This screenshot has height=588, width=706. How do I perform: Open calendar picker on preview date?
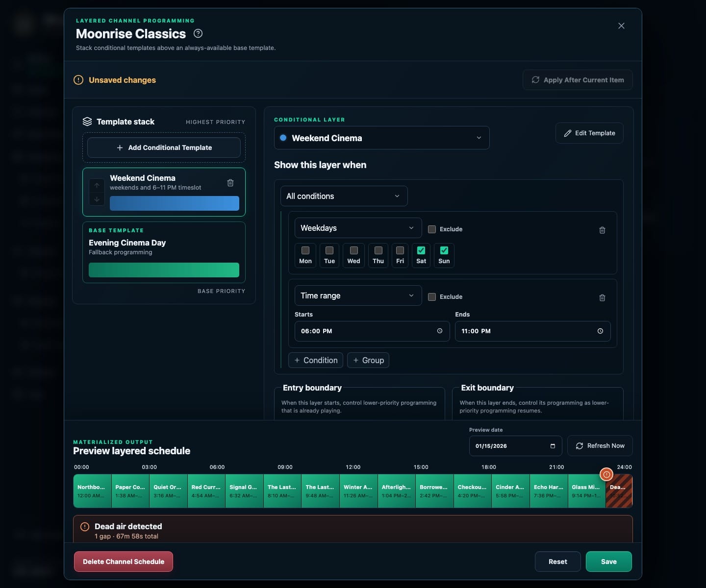(x=553, y=446)
